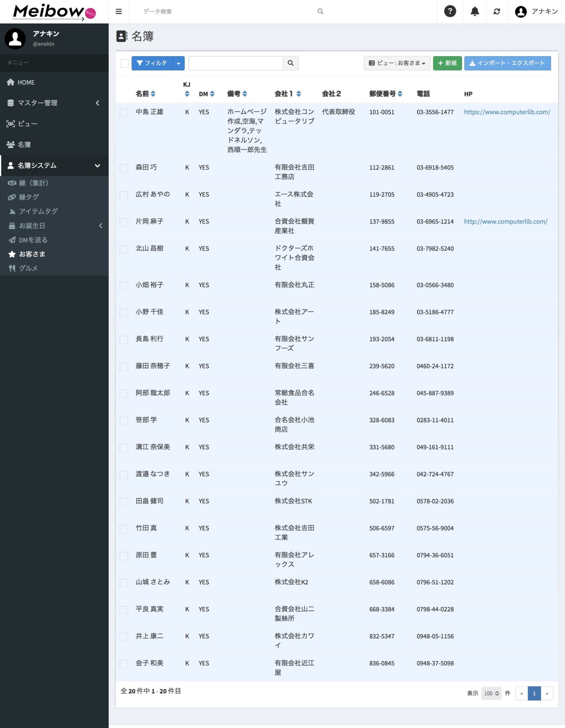Check the row for 北山 昌樹
Image resolution: width=565 pixels, height=728 pixels.
pos(124,249)
